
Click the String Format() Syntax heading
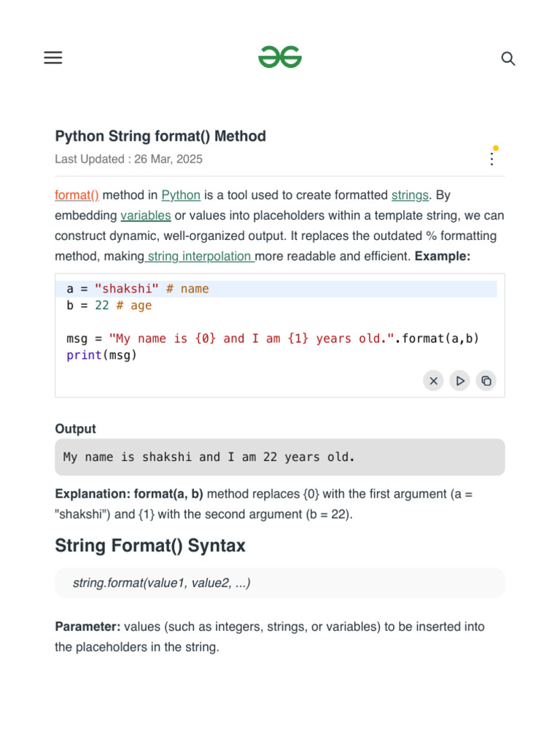pyautogui.click(x=150, y=546)
